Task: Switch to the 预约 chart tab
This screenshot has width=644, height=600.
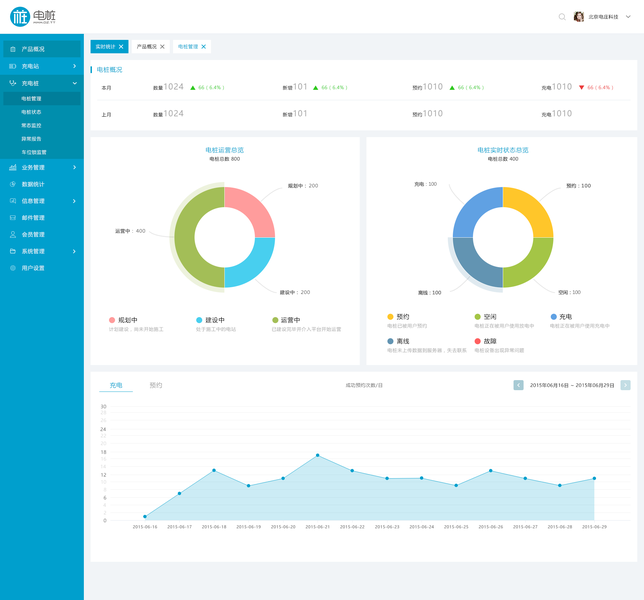Action: [156, 385]
